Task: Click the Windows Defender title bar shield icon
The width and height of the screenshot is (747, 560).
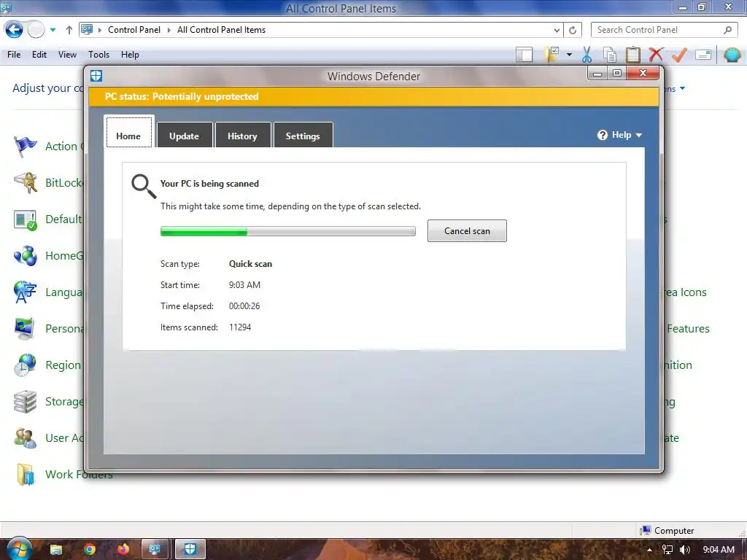Action: point(96,76)
